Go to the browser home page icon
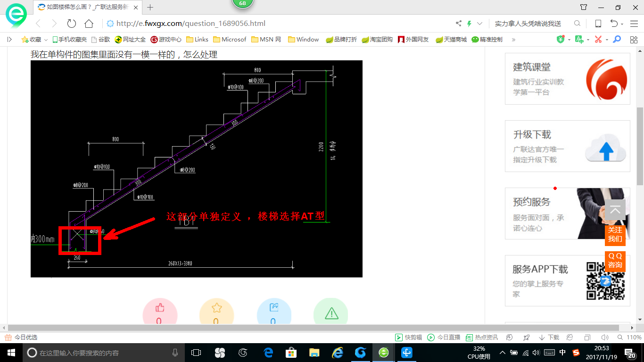644x362 pixels. 89,24
